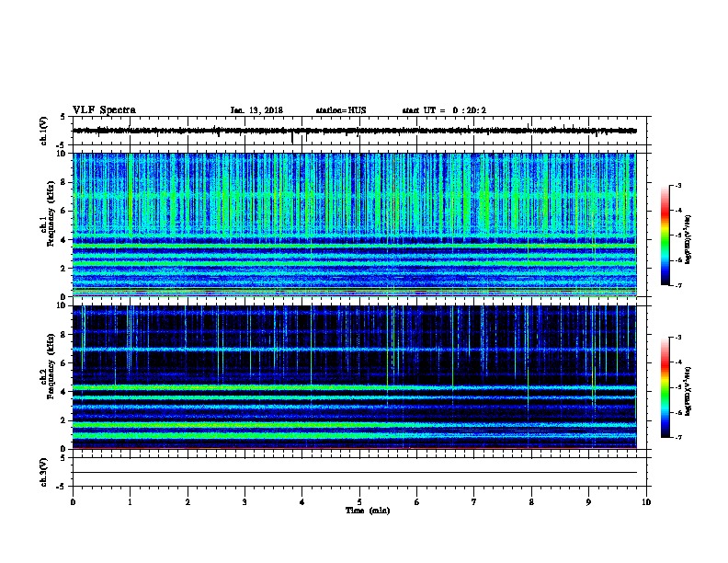
Task: Click the "station=HUS" header label
Action: (x=341, y=110)
